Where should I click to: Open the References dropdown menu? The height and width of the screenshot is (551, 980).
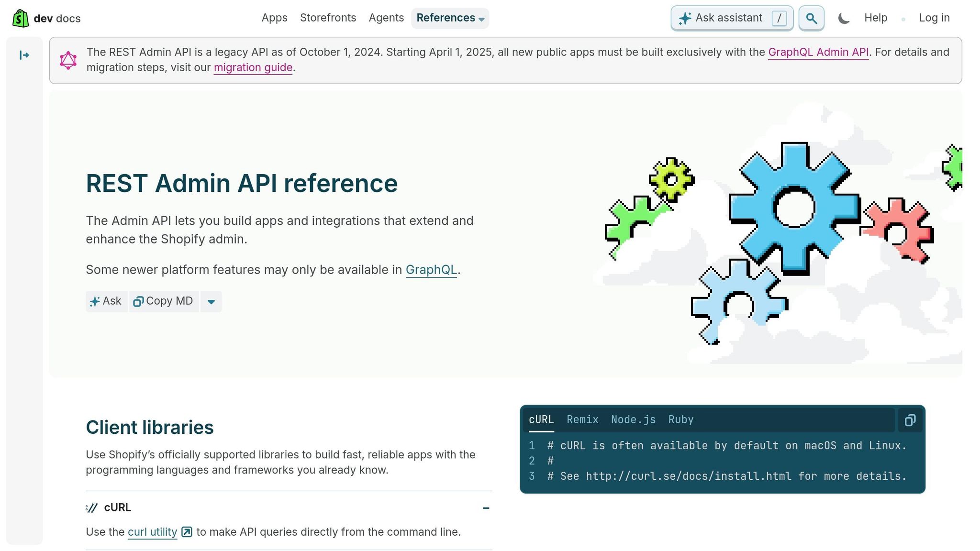point(450,18)
